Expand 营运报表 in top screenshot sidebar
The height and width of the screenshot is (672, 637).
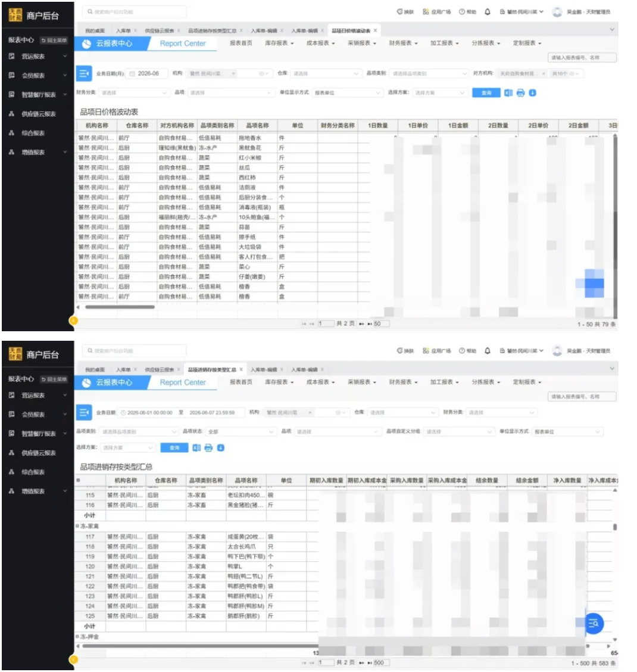tap(38, 56)
